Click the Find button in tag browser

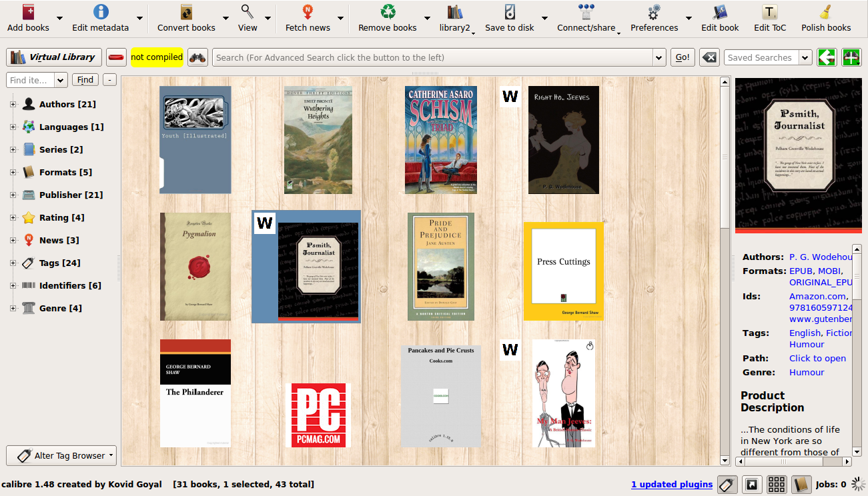(x=85, y=80)
